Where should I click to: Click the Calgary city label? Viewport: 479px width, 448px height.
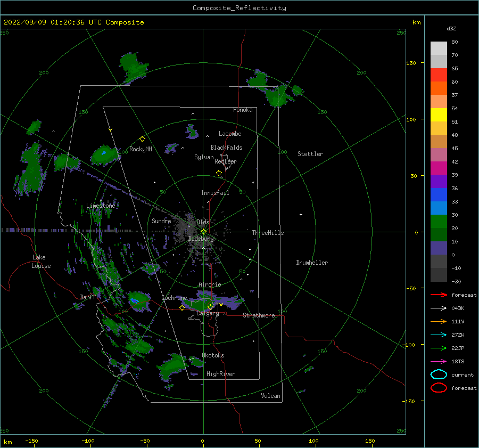click(208, 313)
